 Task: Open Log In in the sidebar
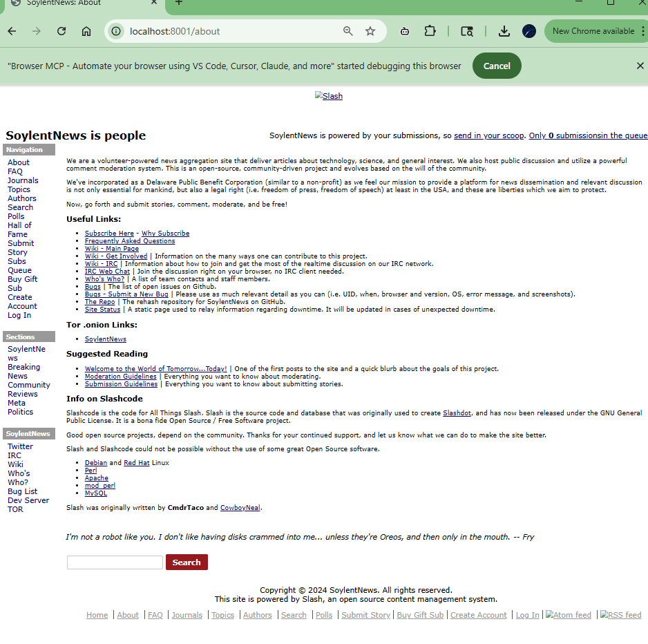(19, 315)
